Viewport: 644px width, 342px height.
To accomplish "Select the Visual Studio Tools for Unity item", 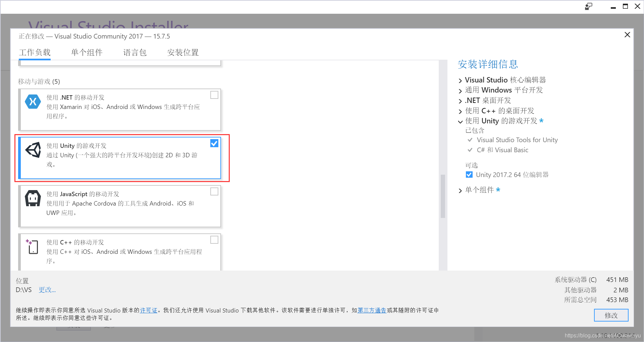I will pyautogui.click(x=517, y=140).
